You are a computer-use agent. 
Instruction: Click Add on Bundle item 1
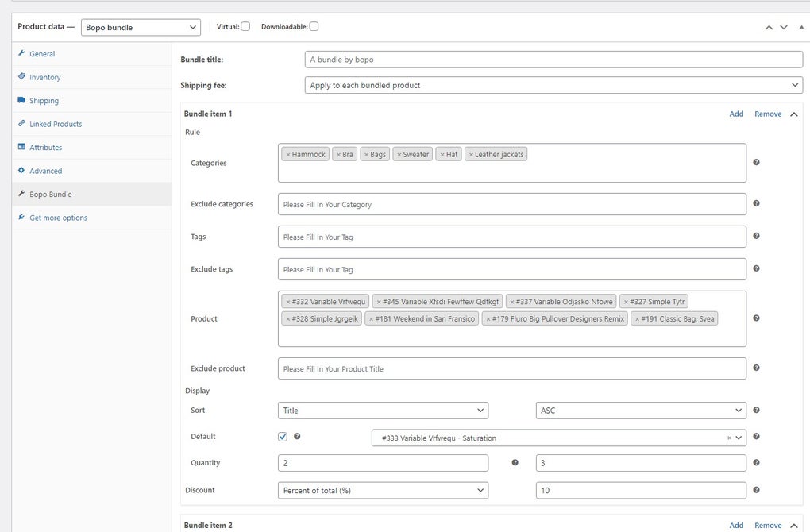[x=736, y=114]
